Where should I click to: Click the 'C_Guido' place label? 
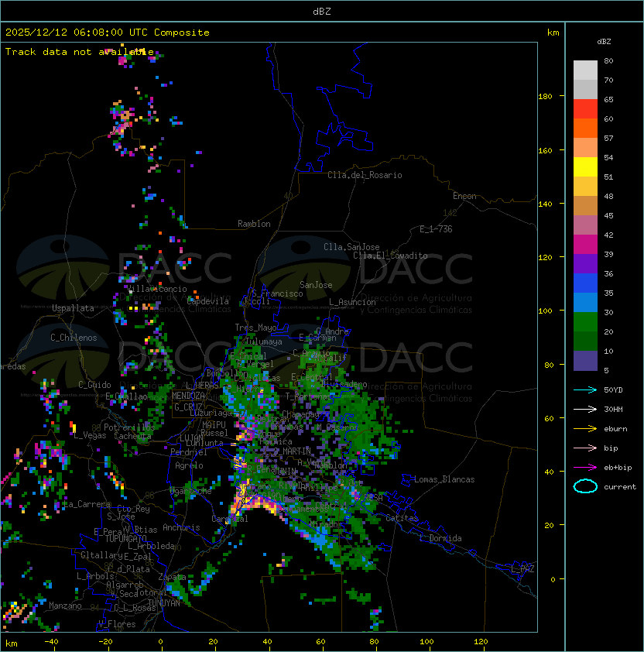tap(94, 385)
